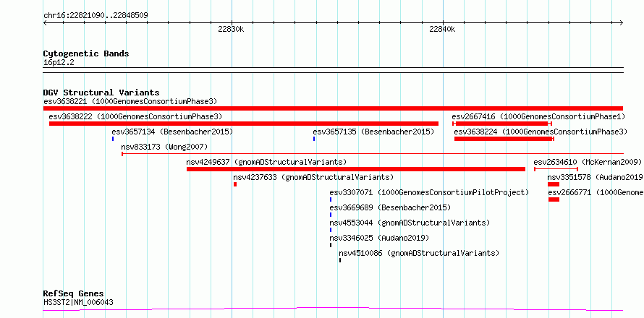Screen dimensions: 644x318
Task: Click the esv3638222 red bar
Action: point(244,124)
